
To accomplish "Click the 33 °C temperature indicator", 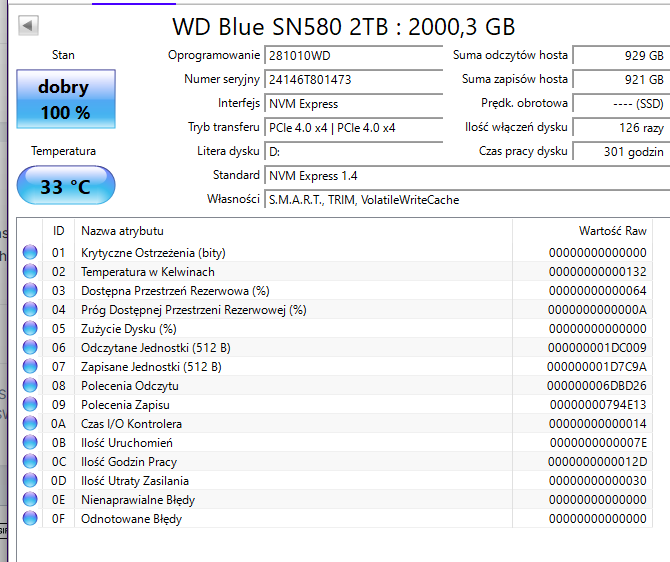I will tap(66, 186).
